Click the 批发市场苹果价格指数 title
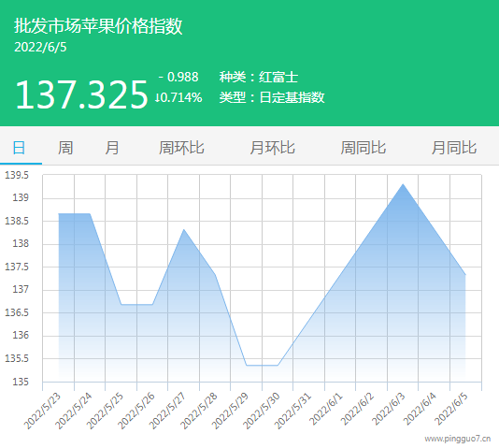 98,26
